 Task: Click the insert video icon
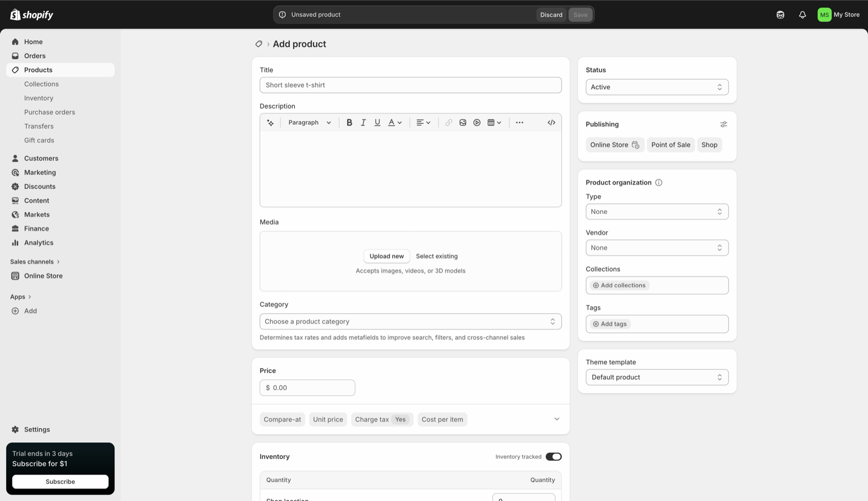tap(477, 123)
